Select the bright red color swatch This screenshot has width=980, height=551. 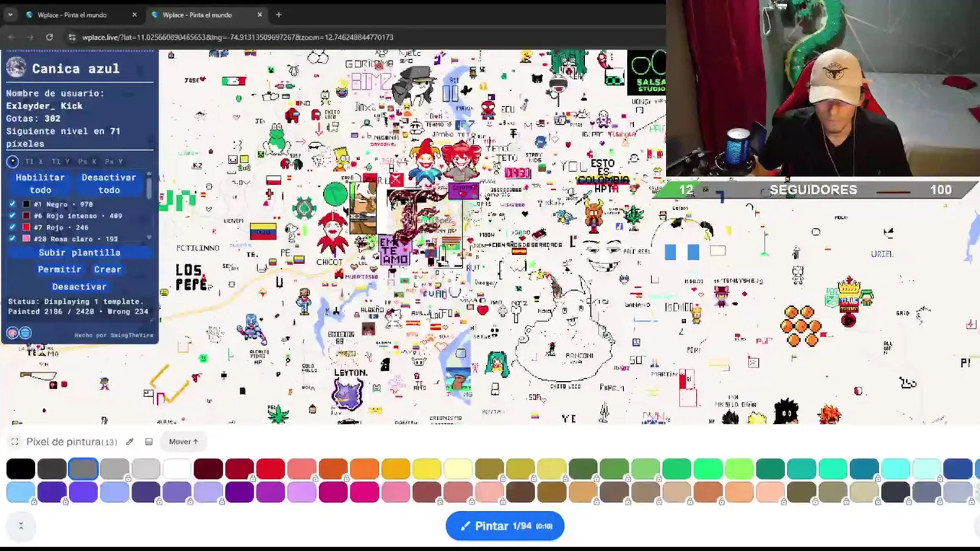click(x=270, y=468)
